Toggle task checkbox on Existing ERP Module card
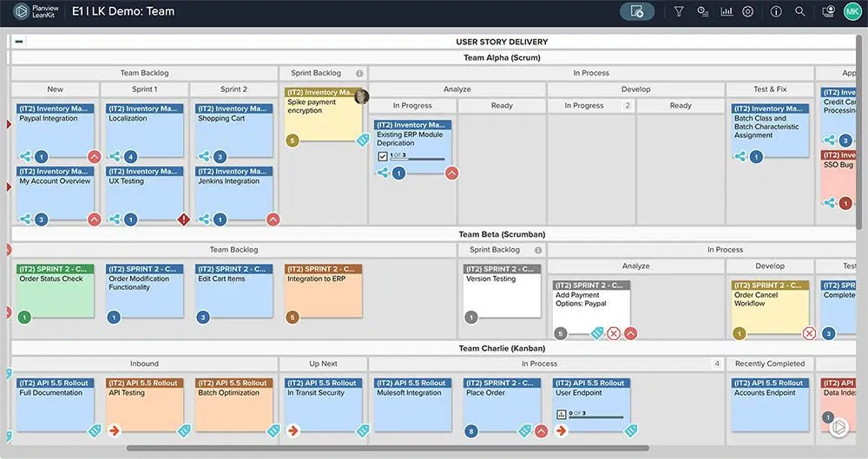This screenshot has height=459, width=868. point(383,156)
